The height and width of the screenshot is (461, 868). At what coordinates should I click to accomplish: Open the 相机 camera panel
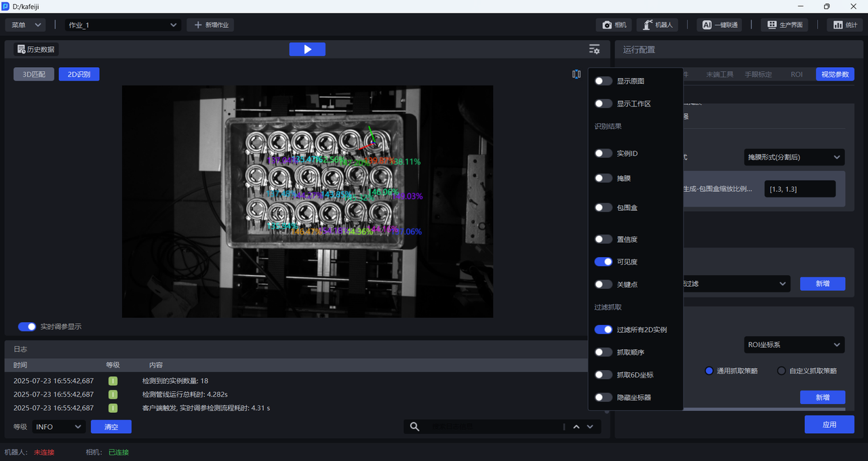[614, 25]
